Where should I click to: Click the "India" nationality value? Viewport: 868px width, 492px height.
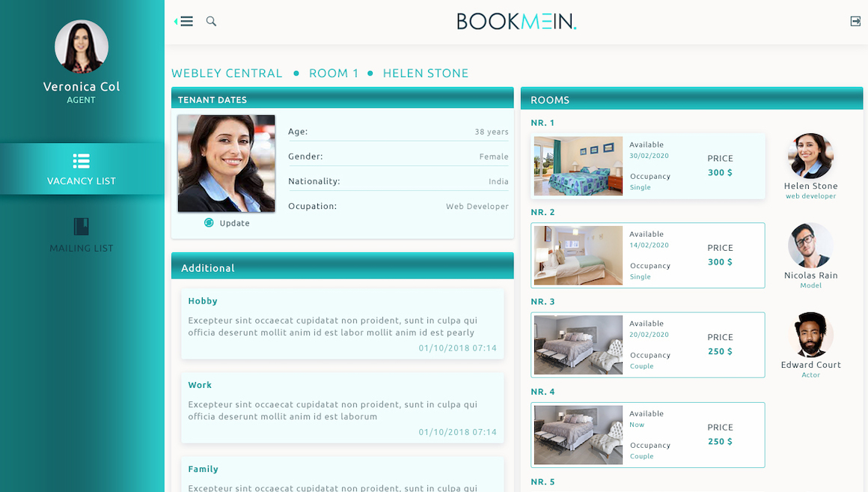498,181
